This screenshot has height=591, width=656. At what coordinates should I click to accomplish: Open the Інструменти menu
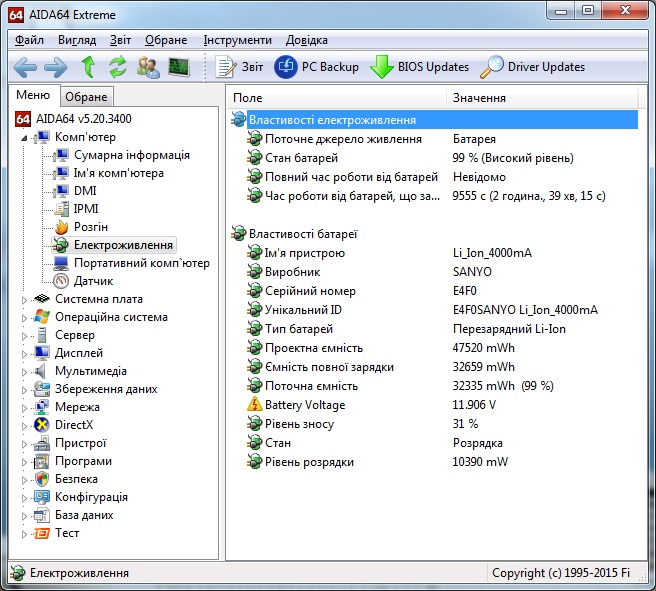tap(238, 40)
